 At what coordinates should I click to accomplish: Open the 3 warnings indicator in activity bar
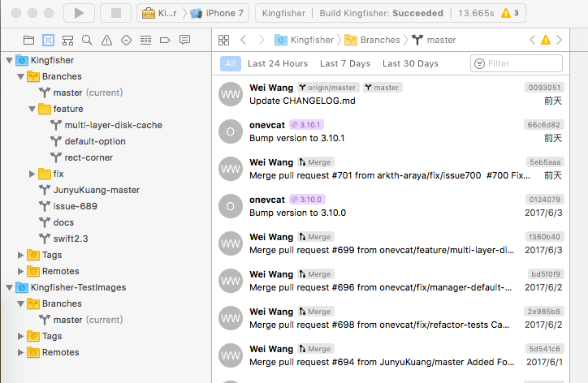click(510, 13)
